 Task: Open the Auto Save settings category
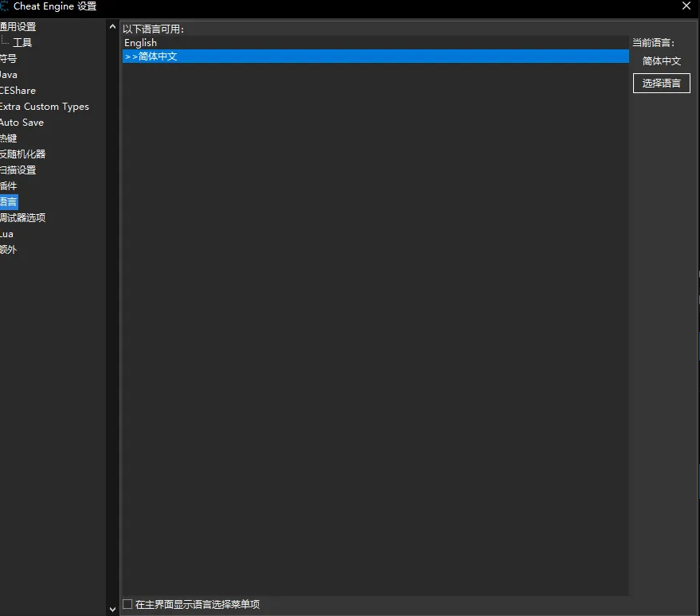[x=22, y=123]
